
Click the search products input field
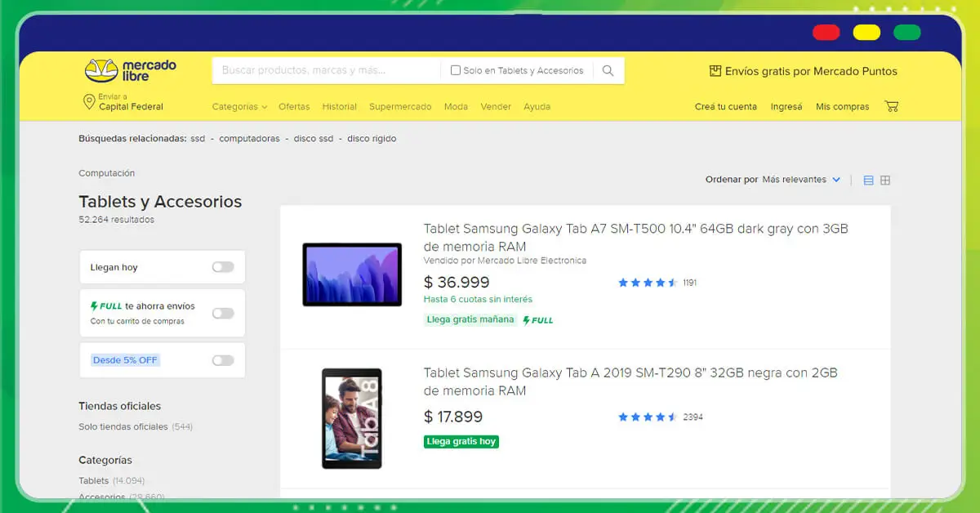coord(327,70)
